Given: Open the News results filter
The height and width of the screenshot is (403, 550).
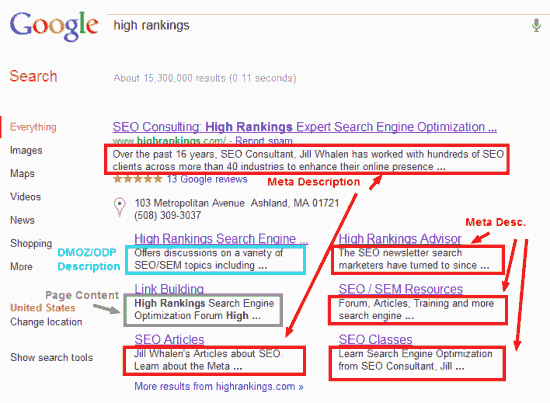Looking at the screenshot, I should pos(22,220).
